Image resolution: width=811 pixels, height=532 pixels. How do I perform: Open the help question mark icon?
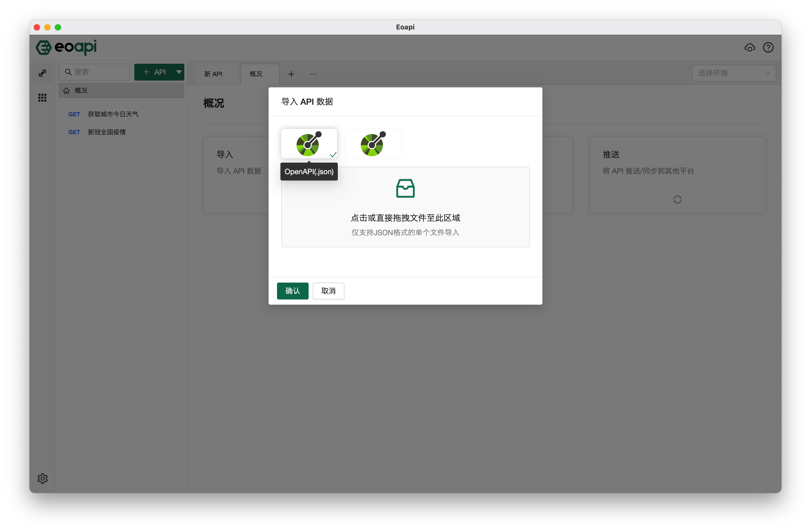(768, 47)
